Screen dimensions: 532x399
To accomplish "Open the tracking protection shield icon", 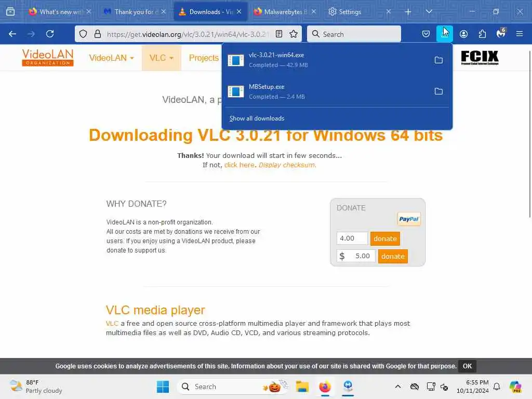I will pyautogui.click(x=83, y=34).
